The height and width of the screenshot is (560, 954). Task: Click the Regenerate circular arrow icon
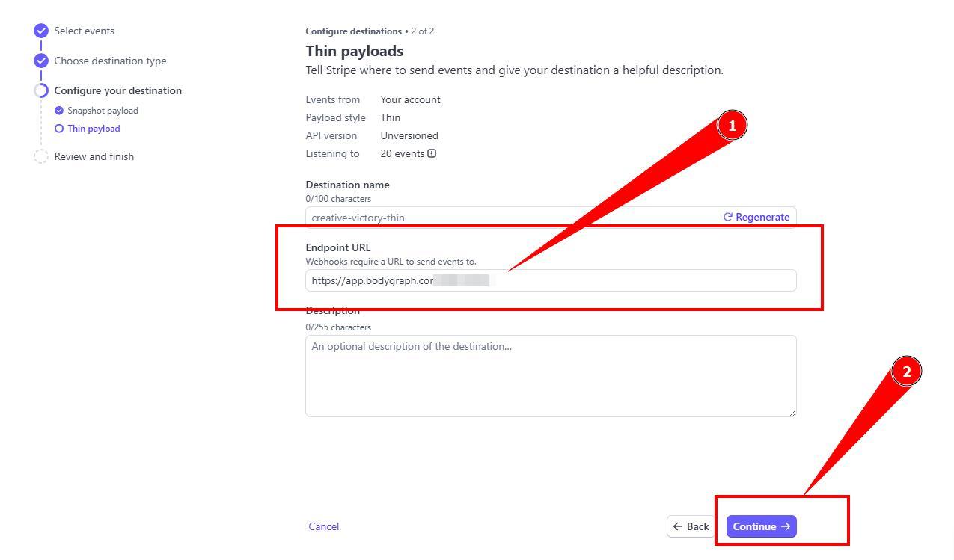click(x=727, y=217)
